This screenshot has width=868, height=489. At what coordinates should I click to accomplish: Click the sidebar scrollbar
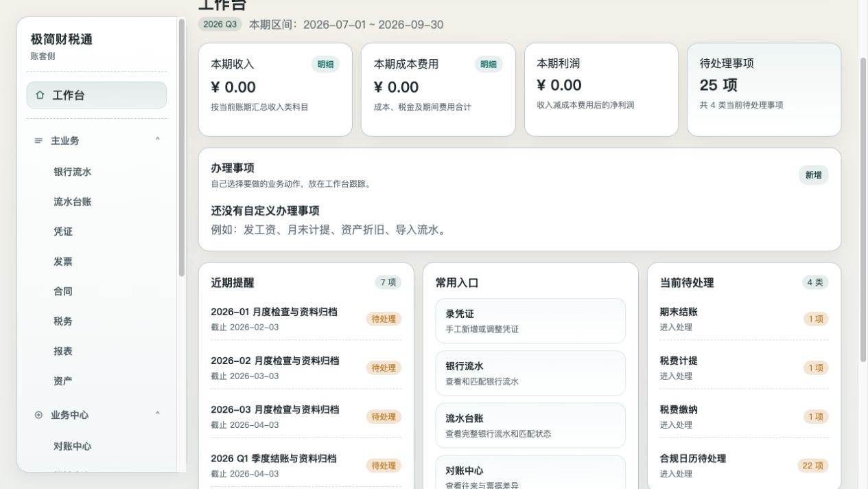(x=182, y=148)
